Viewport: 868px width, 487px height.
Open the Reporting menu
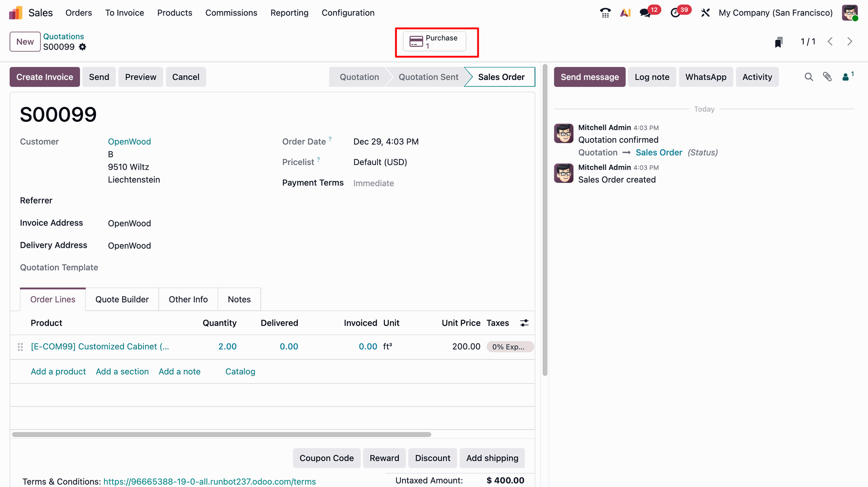coord(289,13)
